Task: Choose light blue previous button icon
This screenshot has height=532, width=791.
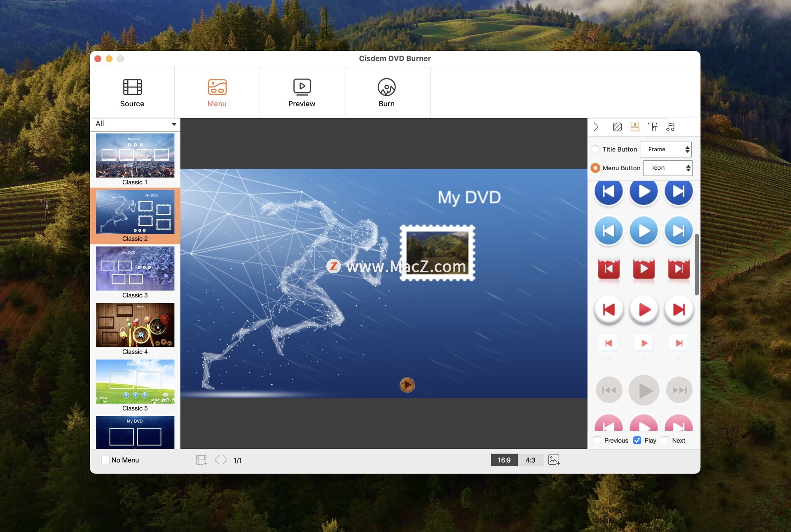Action: tap(608, 231)
